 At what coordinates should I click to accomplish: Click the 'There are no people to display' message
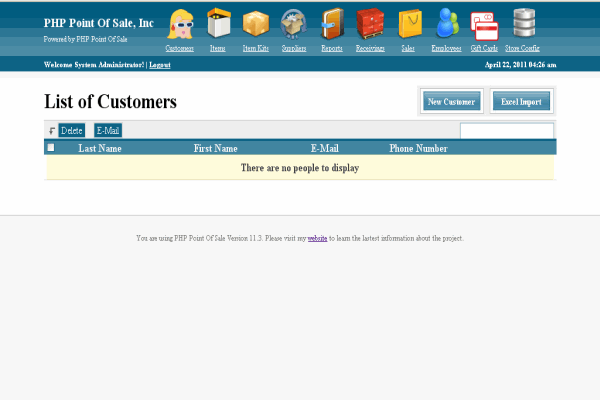click(300, 168)
